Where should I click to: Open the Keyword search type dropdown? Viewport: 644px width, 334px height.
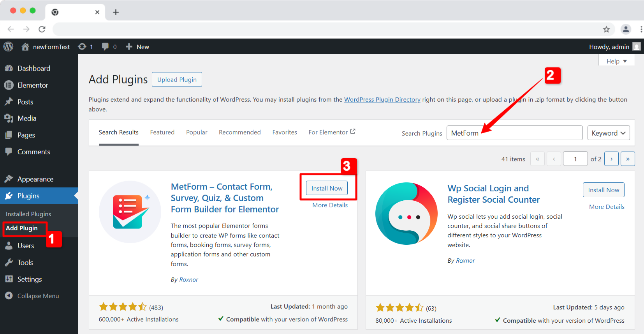pyautogui.click(x=609, y=133)
